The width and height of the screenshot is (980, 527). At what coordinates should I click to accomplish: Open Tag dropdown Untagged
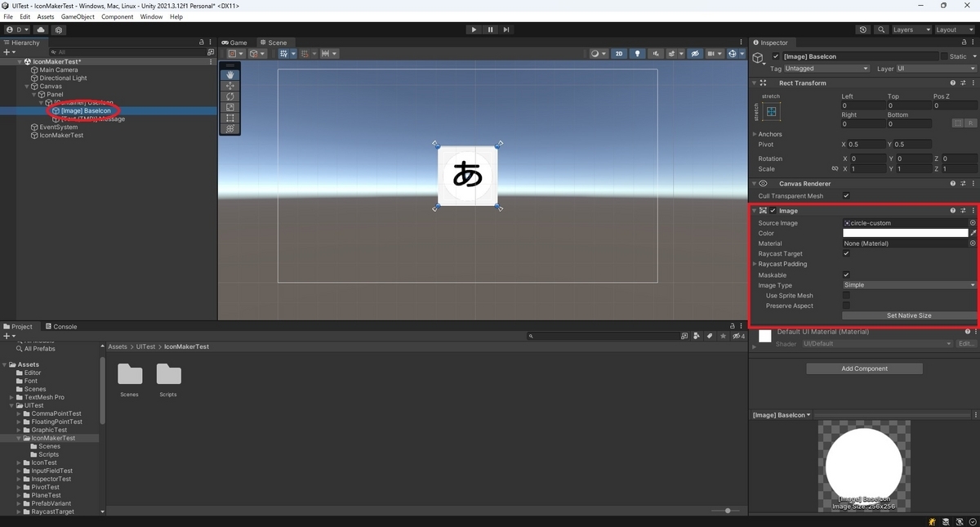[826, 69]
